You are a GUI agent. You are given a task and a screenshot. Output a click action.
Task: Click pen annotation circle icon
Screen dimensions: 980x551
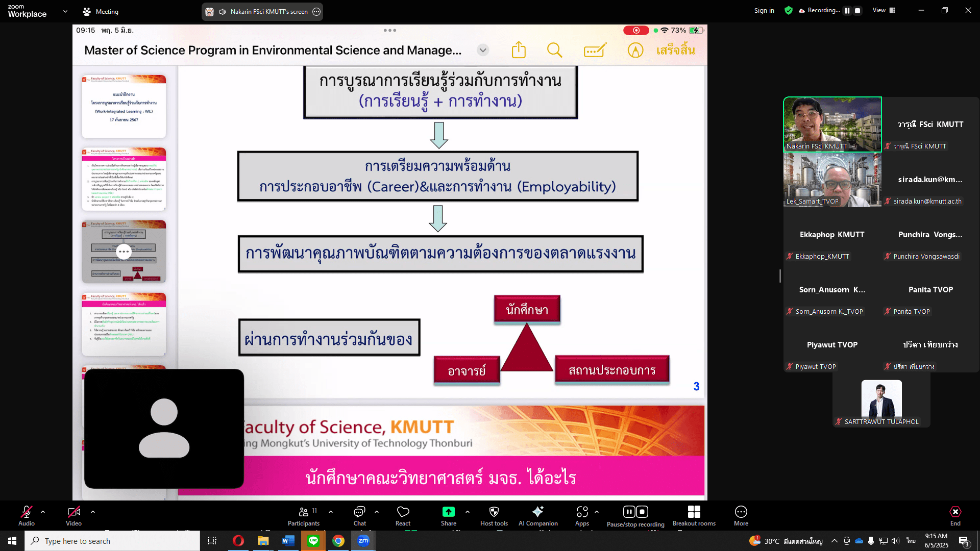coord(635,50)
